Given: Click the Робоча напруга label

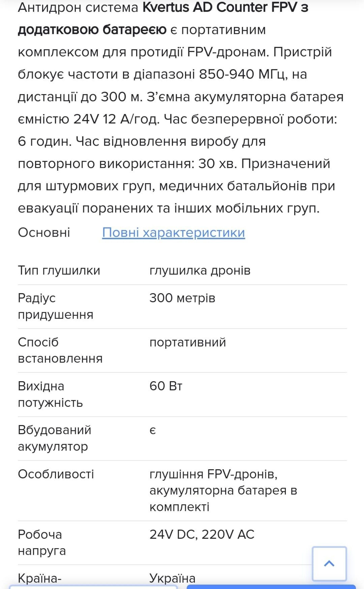Looking at the screenshot, I should point(42,543).
